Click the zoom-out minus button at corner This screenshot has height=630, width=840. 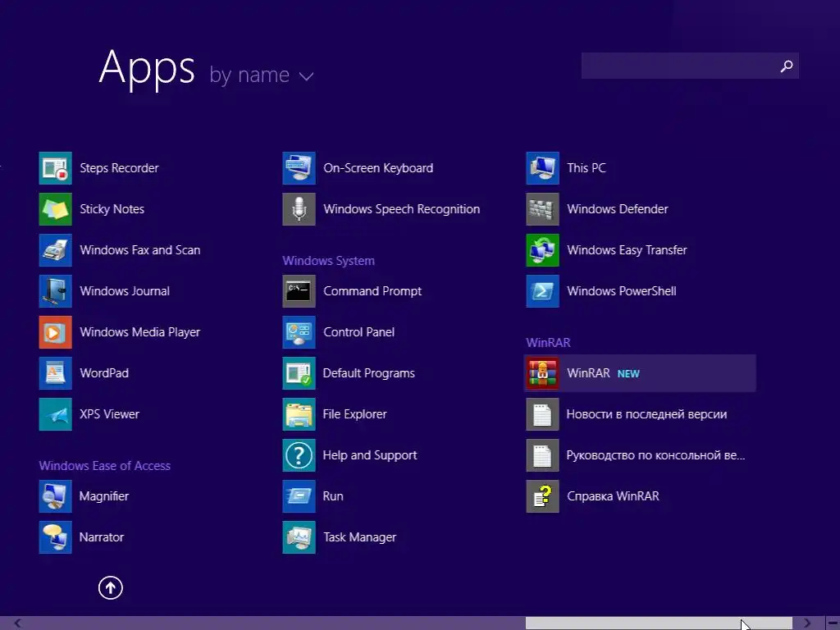833,623
